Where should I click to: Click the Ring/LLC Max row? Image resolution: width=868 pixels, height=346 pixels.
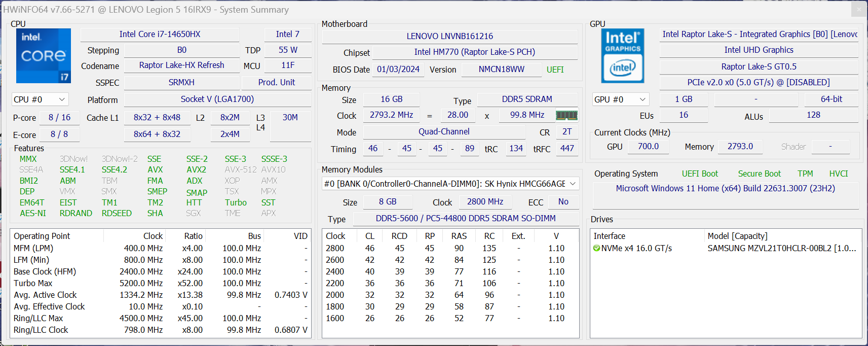click(161, 318)
